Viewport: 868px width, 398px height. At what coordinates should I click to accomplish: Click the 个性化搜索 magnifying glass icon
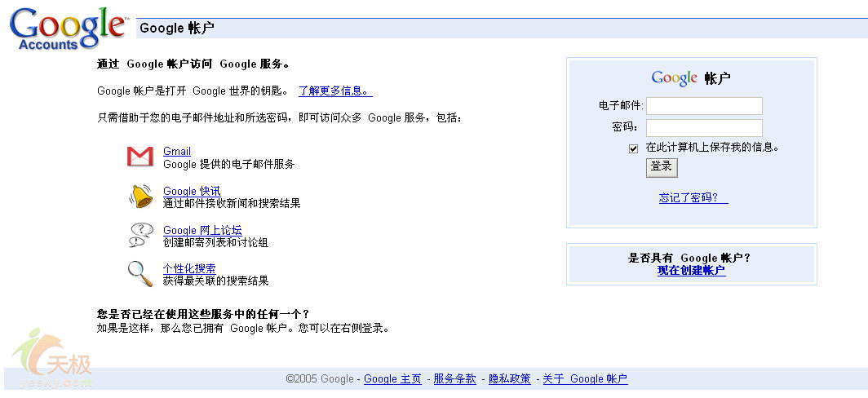(140, 273)
